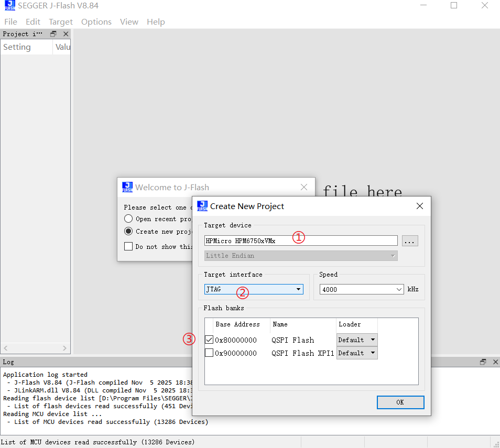Click left arrow of Project panel scrollbar
This screenshot has width=500, height=448.
[x=5, y=348]
